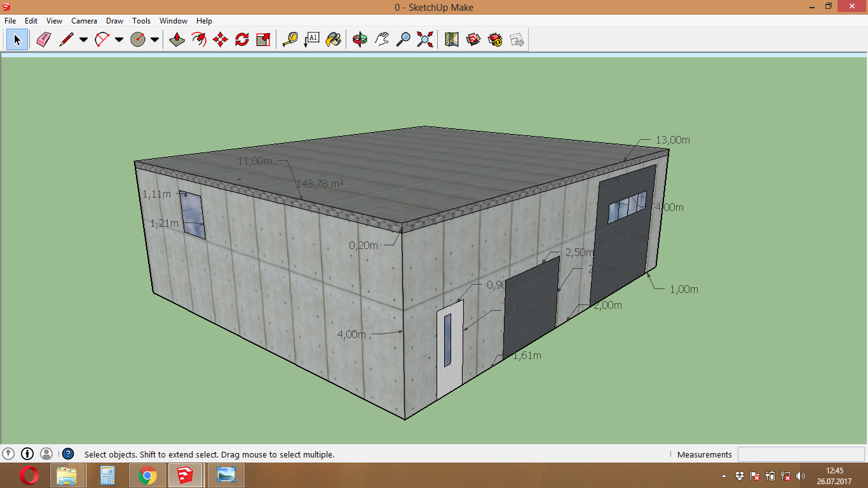Click the 143,78 m² area label
The height and width of the screenshot is (488, 868).
tap(320, 184)
